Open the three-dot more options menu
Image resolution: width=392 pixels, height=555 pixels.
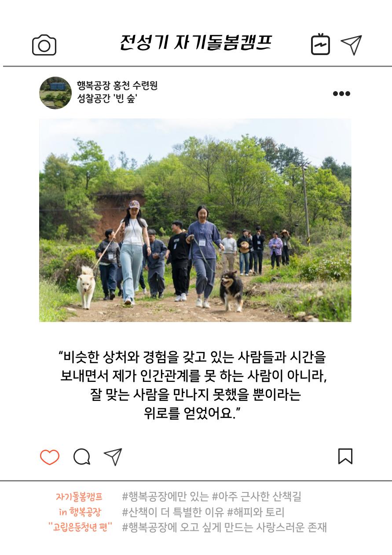coord(341,93)
